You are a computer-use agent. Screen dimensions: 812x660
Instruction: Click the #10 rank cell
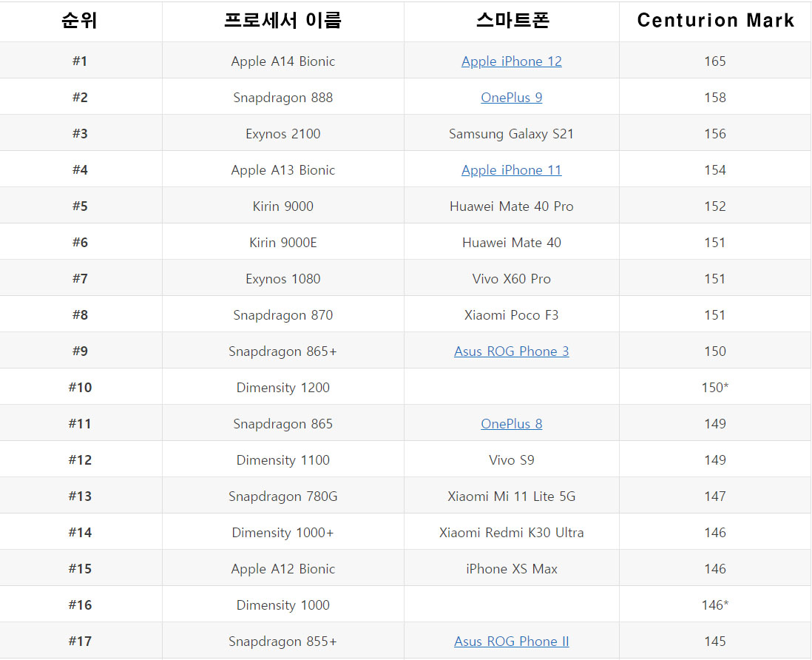[80, 388]
